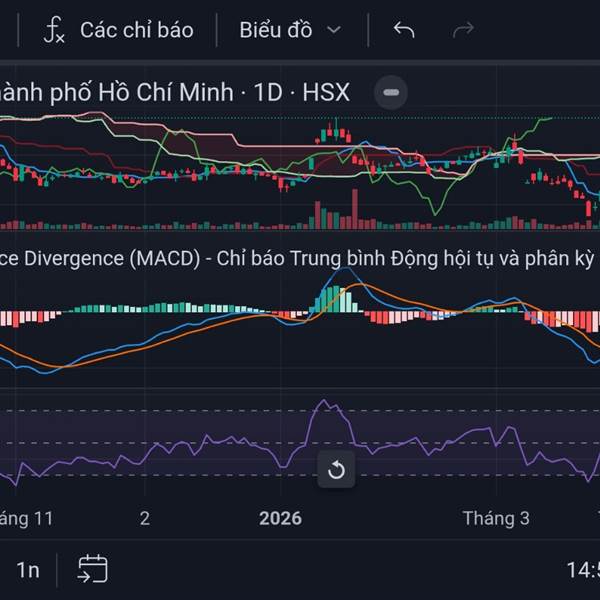Click the Tháng 3 time axis label
The width and height of the screenshot is (600, 600).
496,518
